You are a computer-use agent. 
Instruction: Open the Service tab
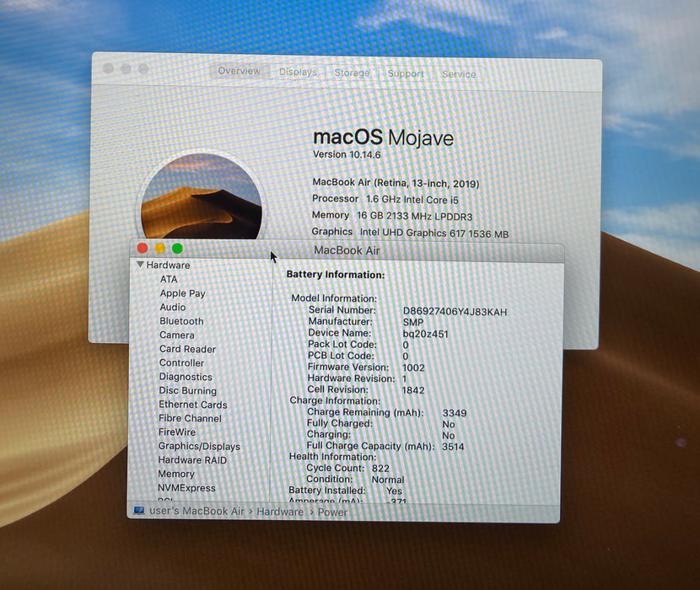click(x=459, y=74)
